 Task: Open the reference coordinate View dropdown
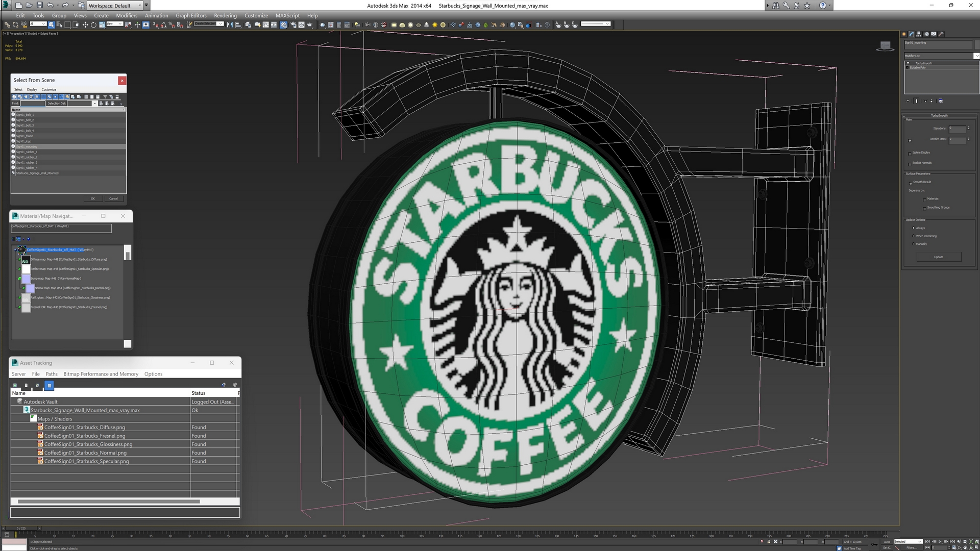(x=114, y=24)
